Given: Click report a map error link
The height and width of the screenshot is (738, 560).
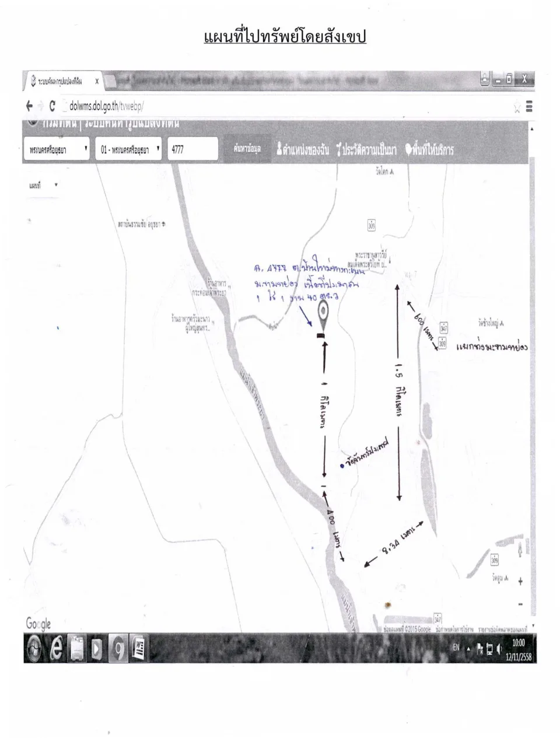Looking at the screenshot, I should (x=503, y=630).
